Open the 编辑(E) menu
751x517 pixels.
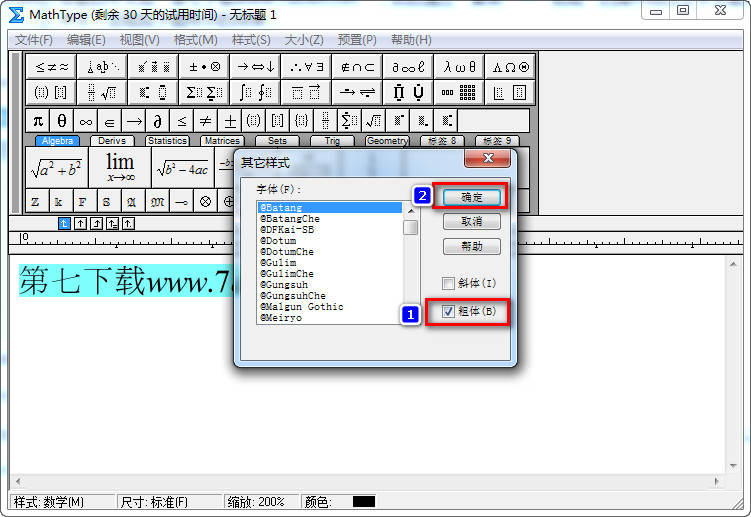[86, 40]
